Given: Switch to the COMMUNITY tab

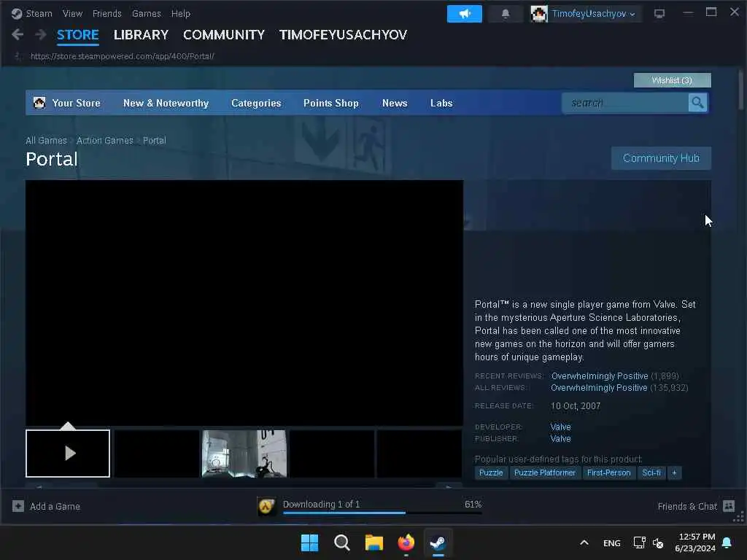Looking at the screenshot, I should click(x=223, y=35).
